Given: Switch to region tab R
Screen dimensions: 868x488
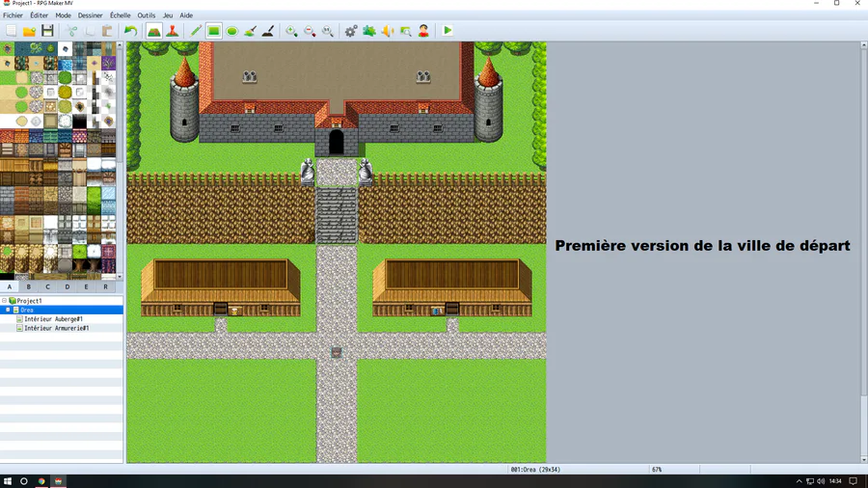Looking at the screenshot, I should click(105, 286).
